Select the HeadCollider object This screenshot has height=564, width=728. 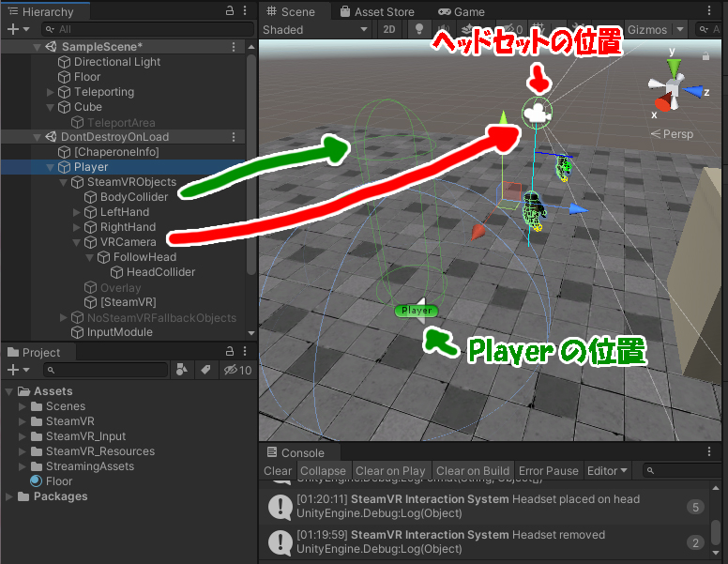[x=160, y=272]
